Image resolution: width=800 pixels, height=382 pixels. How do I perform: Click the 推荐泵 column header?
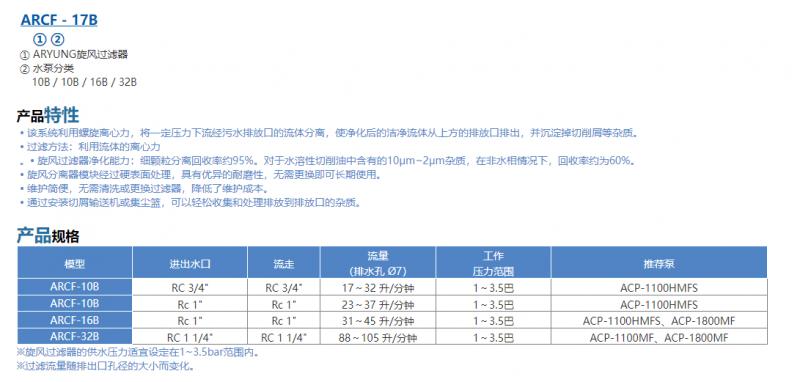pyautogui.click(x=659, y=263)
